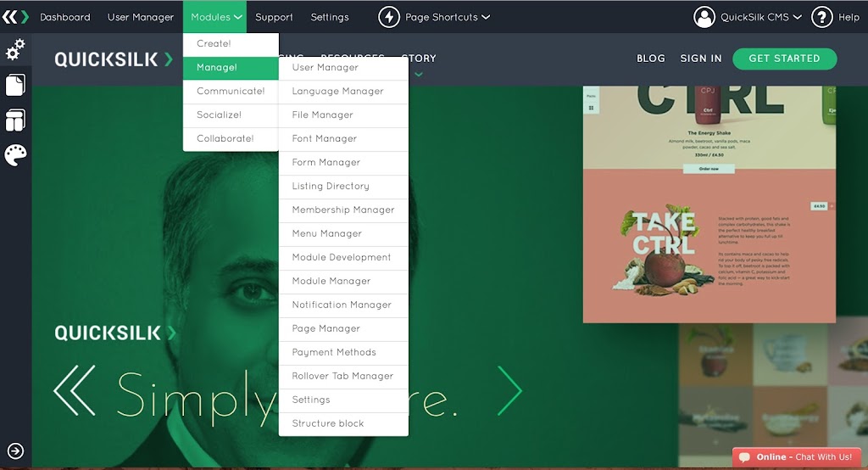Viewport: 868px width, 470px height.
Task: Choose Page Manager in submenu
Action: (343, 329)
